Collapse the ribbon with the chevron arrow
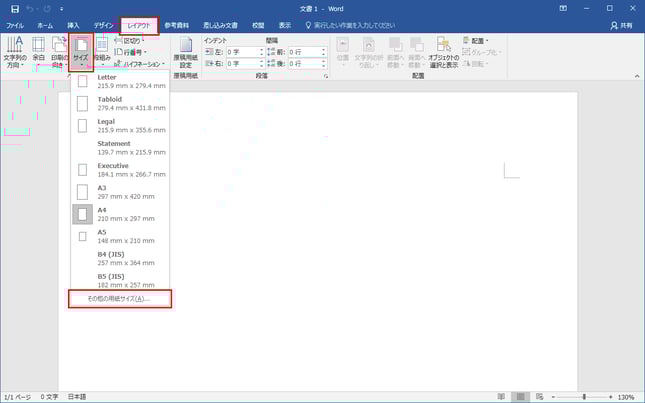The height and width of the screenshot is (403, 645). [637, 76]
